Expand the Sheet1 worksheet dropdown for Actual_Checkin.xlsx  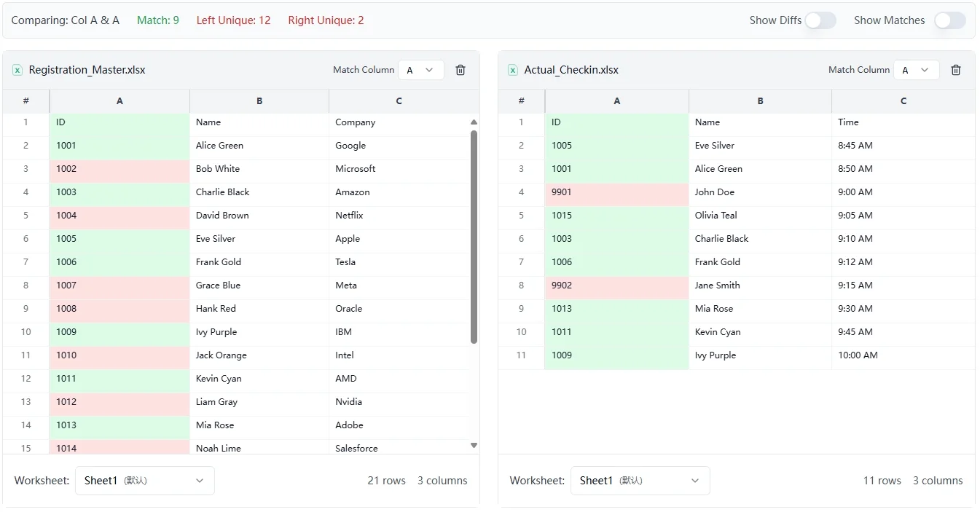(639, 481)
